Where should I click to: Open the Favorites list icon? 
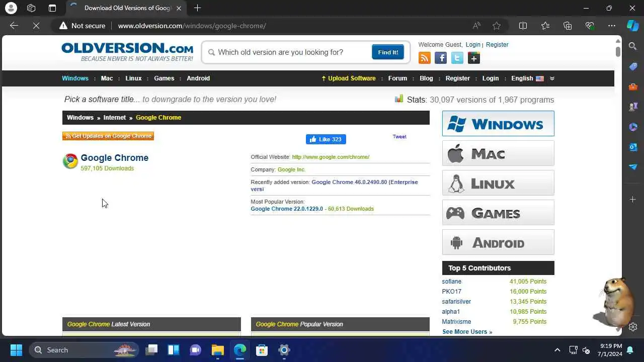coord(545,26)
